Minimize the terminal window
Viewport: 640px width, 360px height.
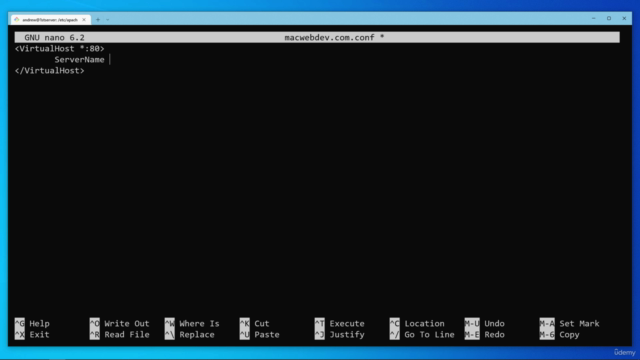click(593, 18)
